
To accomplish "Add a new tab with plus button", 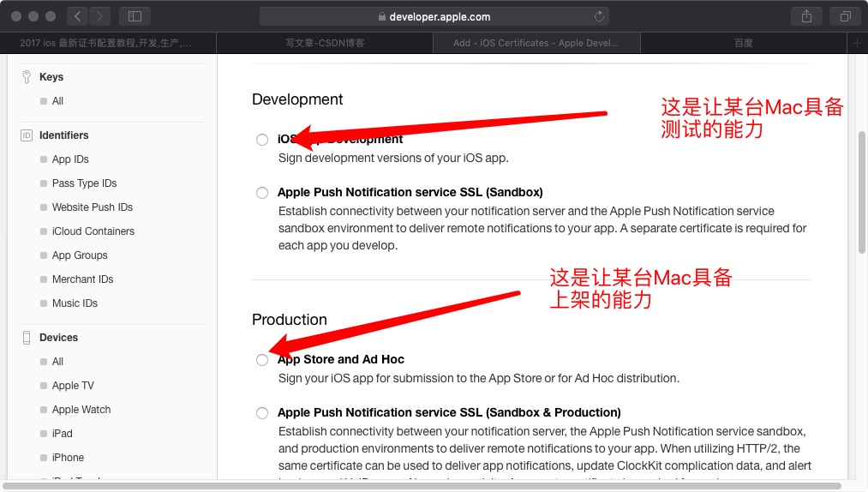I will 857,43.
